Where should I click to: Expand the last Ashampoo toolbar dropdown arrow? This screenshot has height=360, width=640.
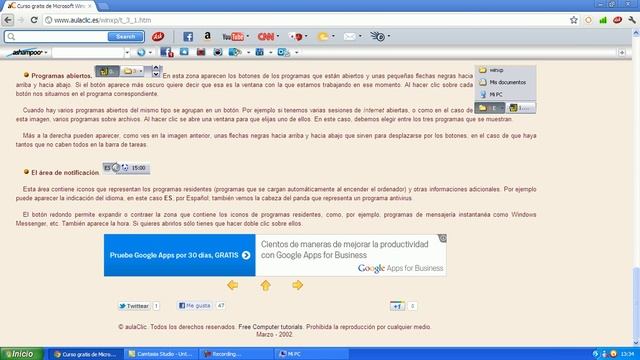coord(296,53)
